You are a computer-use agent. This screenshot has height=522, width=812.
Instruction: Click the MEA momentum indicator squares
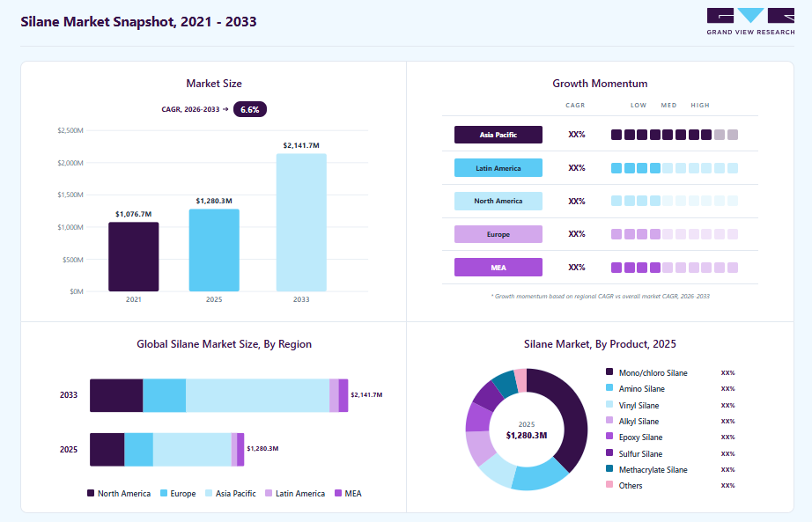675,268
